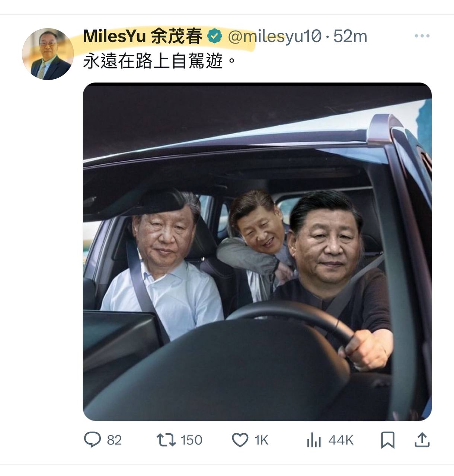Open the attached car photo in full view
454x476 pixels.
(x=257, y=251)
